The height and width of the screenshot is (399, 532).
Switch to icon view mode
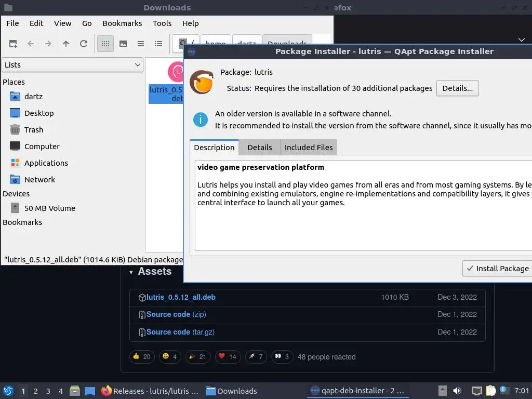105,44
